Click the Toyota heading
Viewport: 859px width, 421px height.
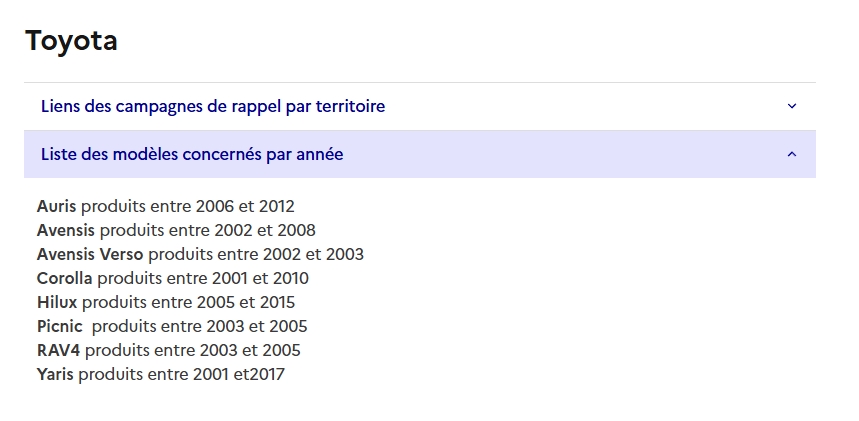[71, 41]
